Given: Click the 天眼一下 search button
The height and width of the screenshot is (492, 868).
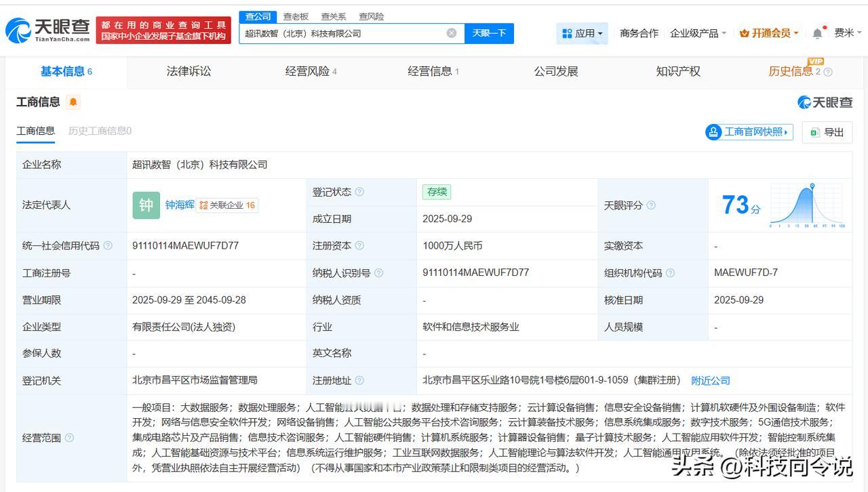Looking at the screenshot, I should pos(489,33).
